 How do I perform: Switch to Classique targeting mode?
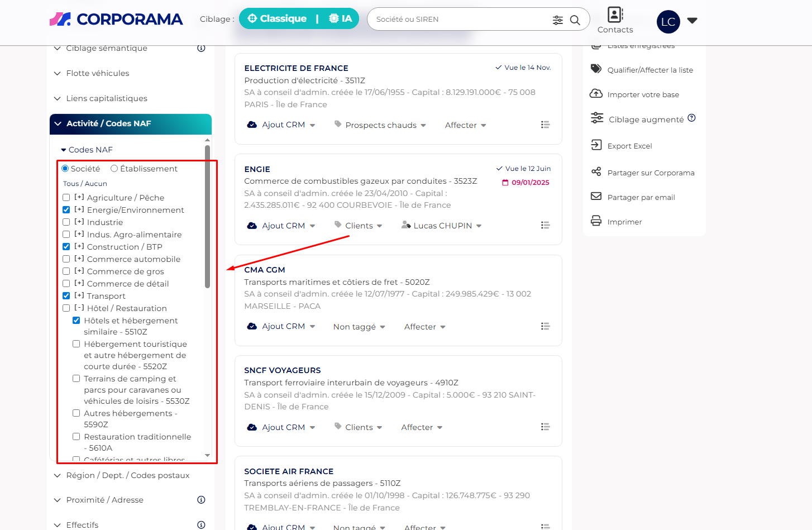(x=278, y=18)
